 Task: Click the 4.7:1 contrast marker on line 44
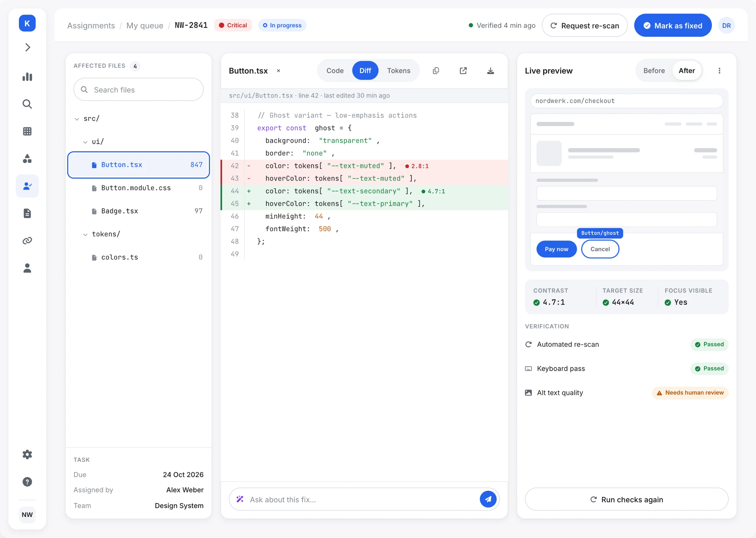coord(433,192)
